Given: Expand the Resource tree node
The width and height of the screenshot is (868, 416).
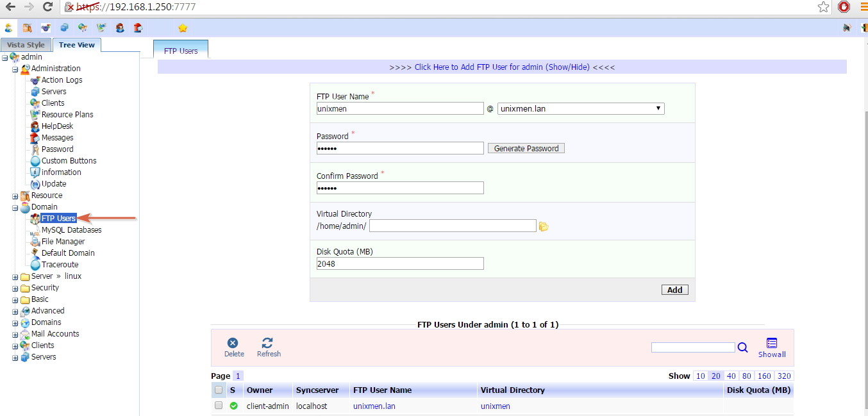Looking at the screenshot, I should pyautogui.click(x=15, y=196).
